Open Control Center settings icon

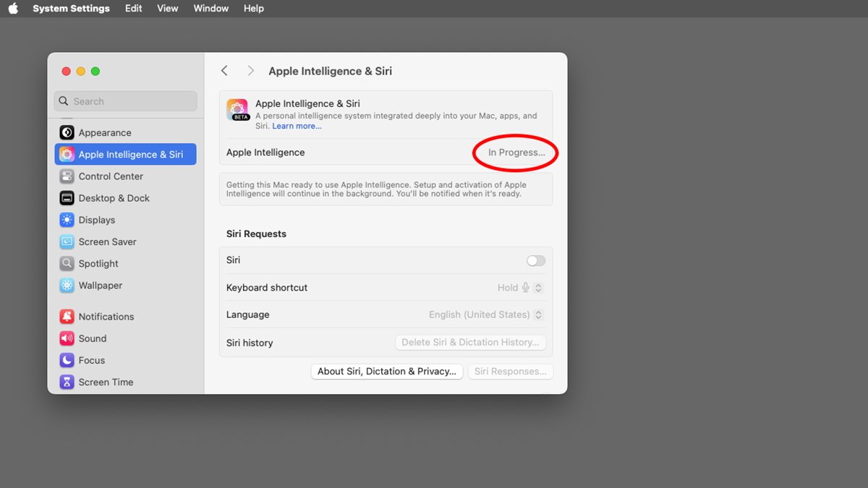[67, 176]
